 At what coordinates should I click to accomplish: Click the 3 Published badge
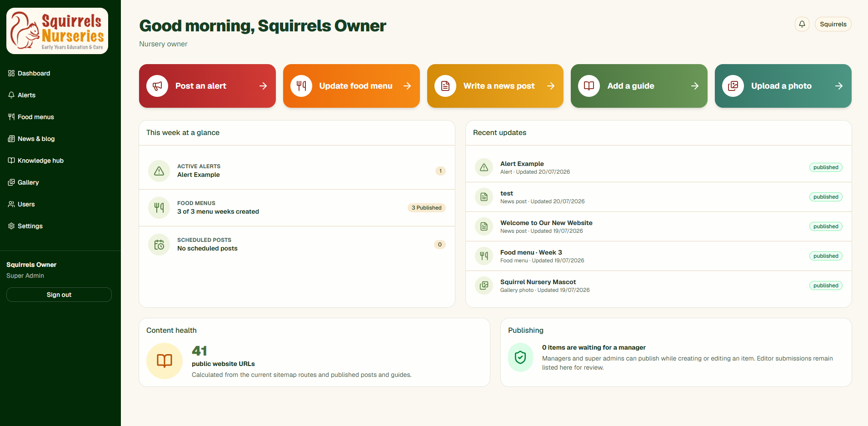click(x=426, y=208)
